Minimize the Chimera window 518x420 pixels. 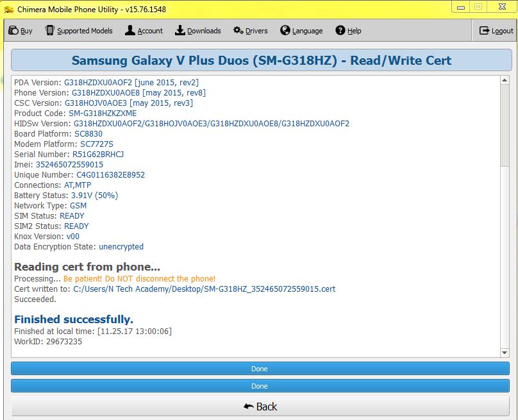(461, 7)
